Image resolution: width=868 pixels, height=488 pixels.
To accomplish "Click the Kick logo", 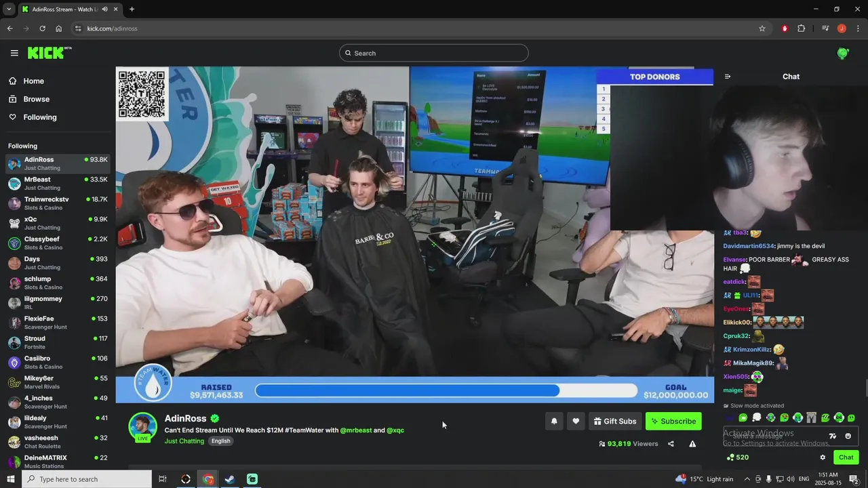I will coord(49,53).
